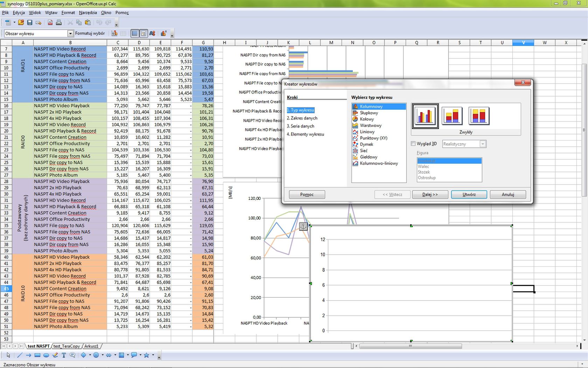Click the Anuluj button

[508, 195]
